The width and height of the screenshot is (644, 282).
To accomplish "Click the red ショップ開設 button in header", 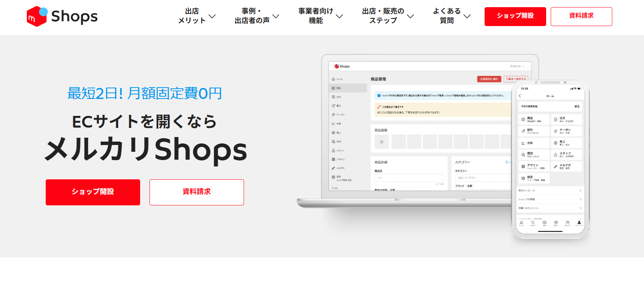I will (515, 17).
